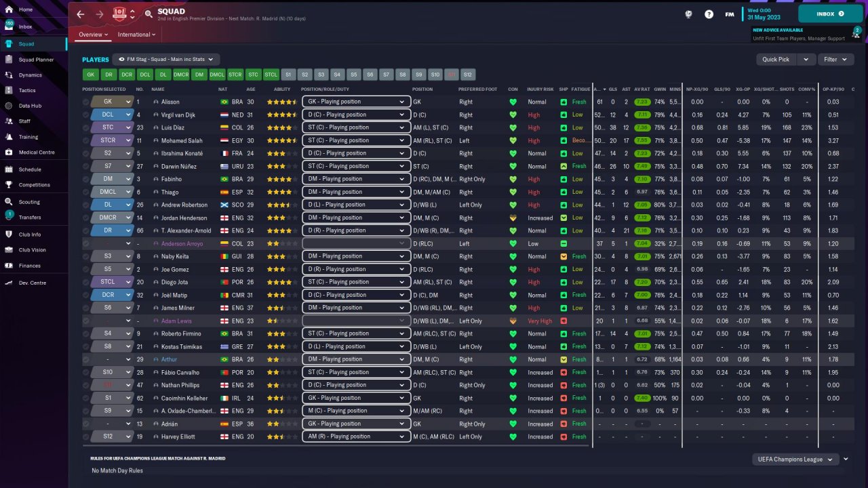Open the Dynamics sidebar icon
The height and width of the screenshot is (488, 868).
(9, 75)
